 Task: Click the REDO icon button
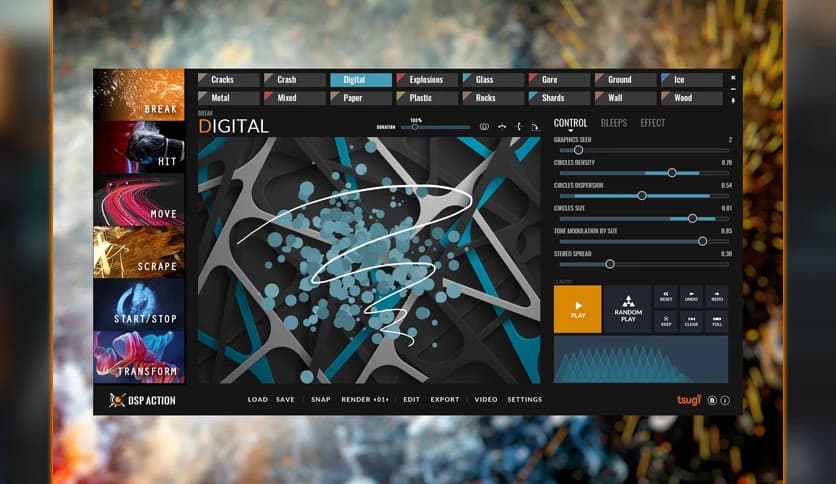(717, 296)
